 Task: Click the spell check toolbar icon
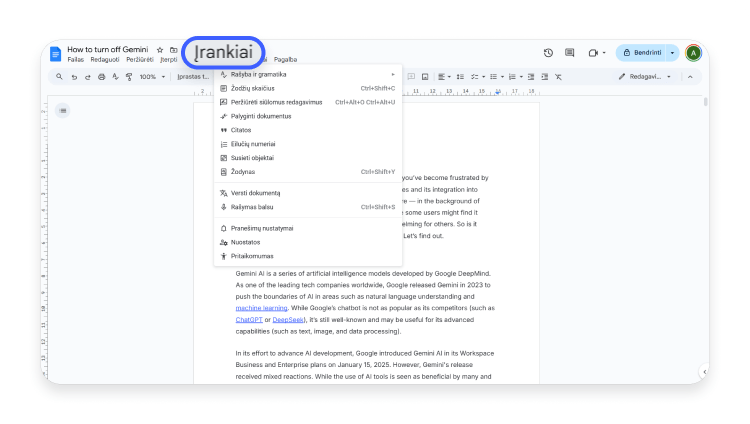(115, 77)
